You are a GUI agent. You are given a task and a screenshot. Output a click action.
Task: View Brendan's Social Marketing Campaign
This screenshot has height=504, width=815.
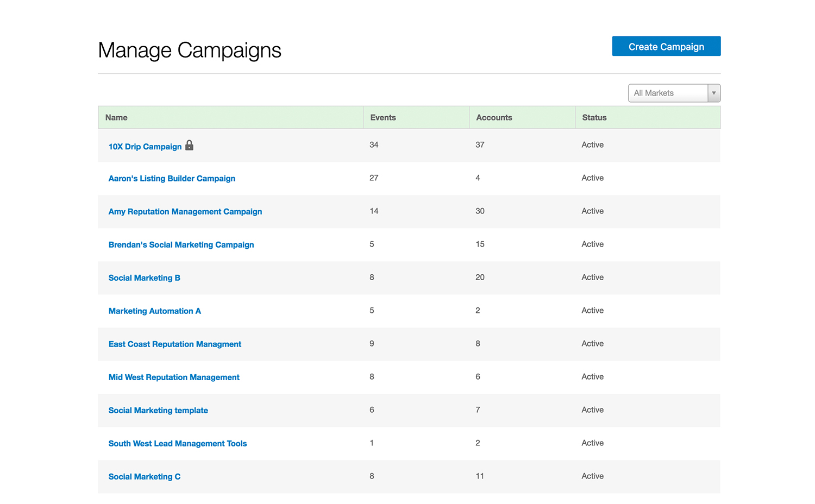coord(181,244)
